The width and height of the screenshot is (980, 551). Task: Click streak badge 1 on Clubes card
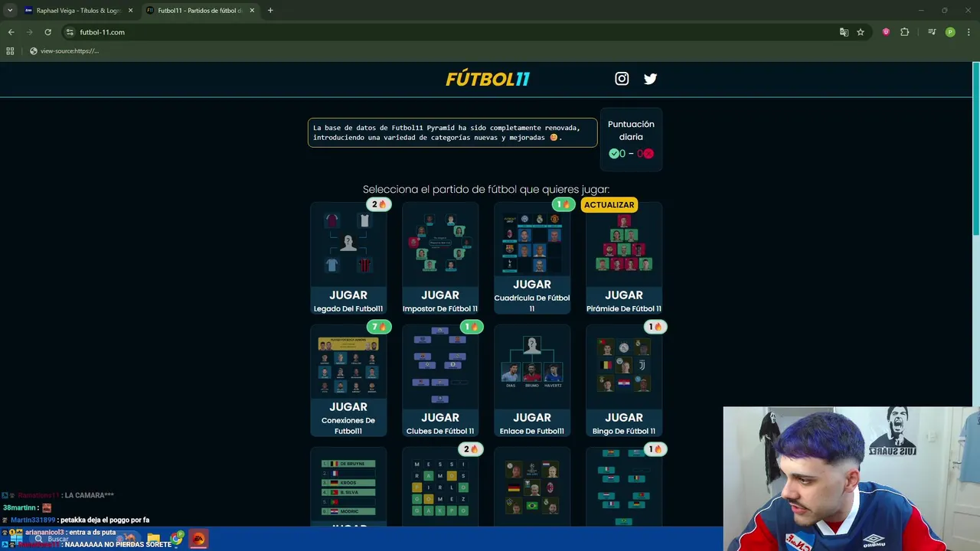[x=471, y=327]
